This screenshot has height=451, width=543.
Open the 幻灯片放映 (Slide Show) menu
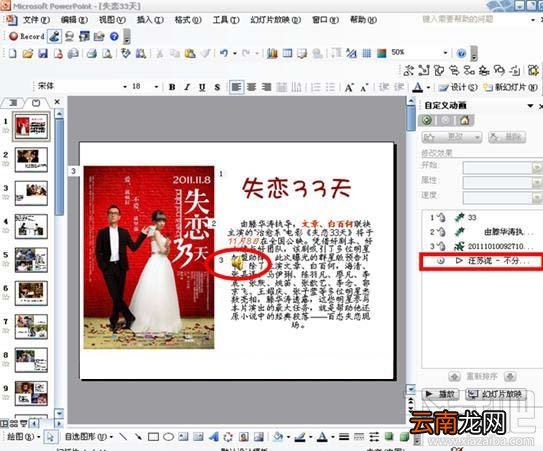276,20
